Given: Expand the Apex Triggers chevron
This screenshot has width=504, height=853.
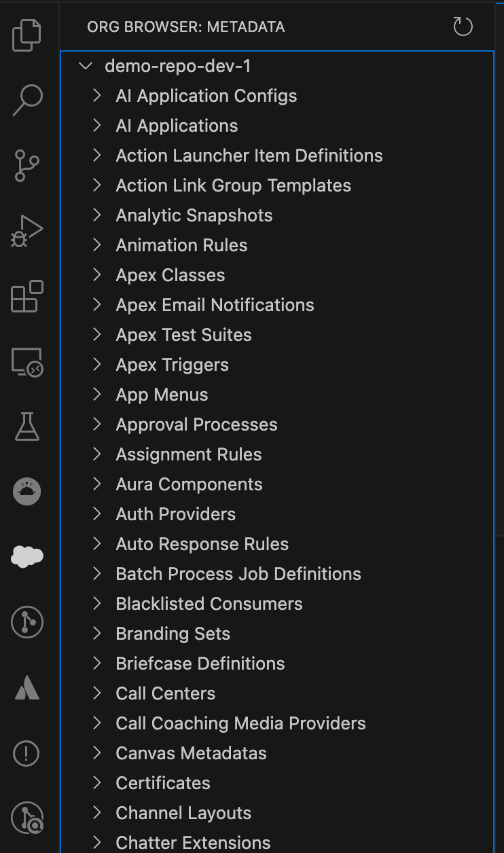Looking at the screenshot, I should point(97,365).
